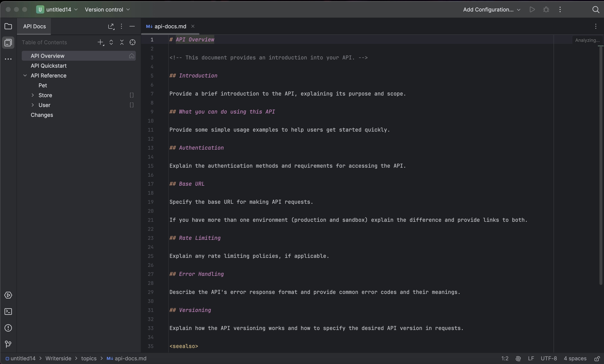604x364 pixels.
Task: Hide the API Docs panel
Action: [x=132, y=26]
